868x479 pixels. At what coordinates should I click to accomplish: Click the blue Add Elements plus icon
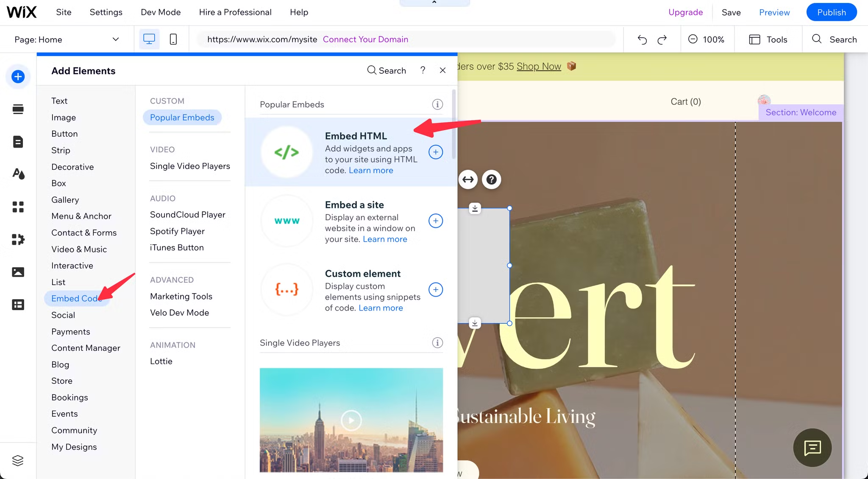click(18, 77)
